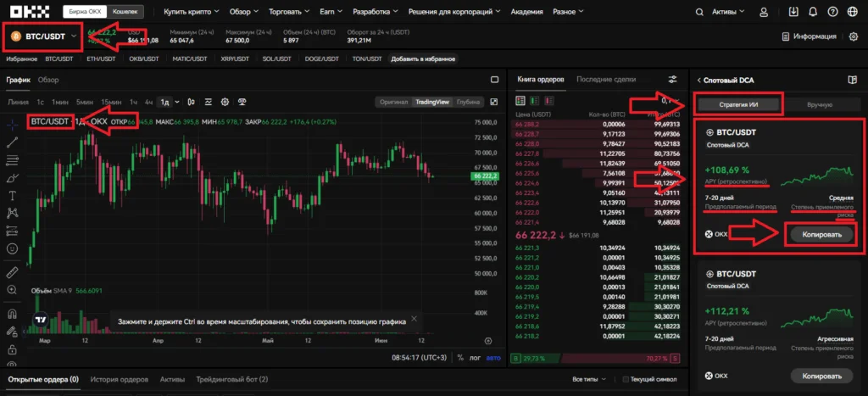Open the help question mark icon
The height and width of the screenshot is (396, 868).
pyautogui.click(x=832, y=12)
